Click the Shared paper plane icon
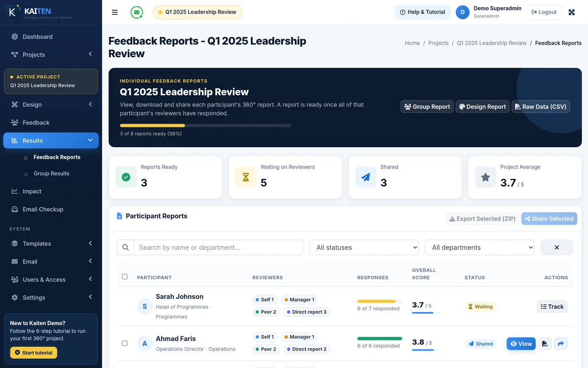The width and height of the screenshot is (588, 368). (x=366, y=177)
